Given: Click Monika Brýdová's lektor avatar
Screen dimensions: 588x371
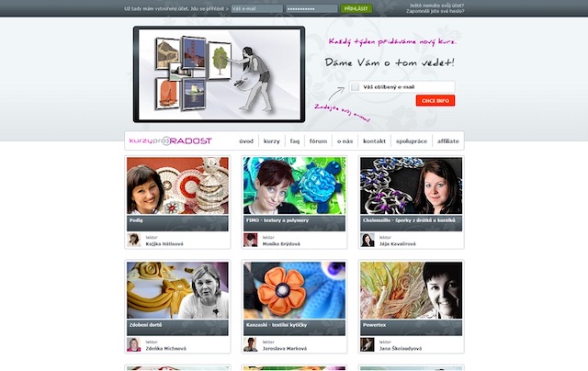Looking at the screenshot, I should 251,240.
